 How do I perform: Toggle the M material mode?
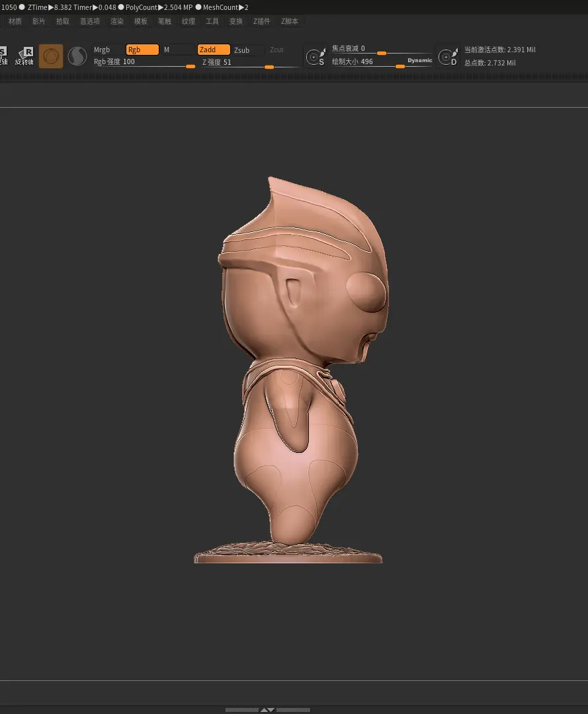click(x=178, y=50)
